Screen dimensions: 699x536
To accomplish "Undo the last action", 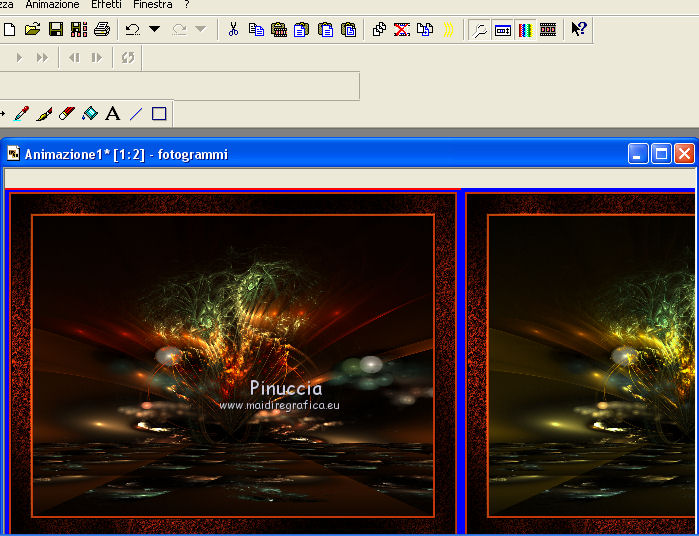I will [x=133, y=29].
